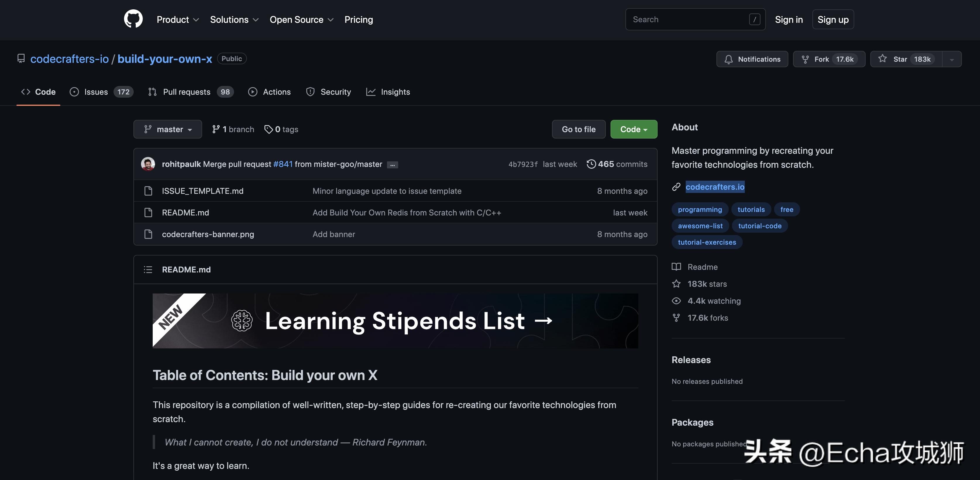
Task: Open the Star lists dropdown arrow
Action: tap(951, 59)
